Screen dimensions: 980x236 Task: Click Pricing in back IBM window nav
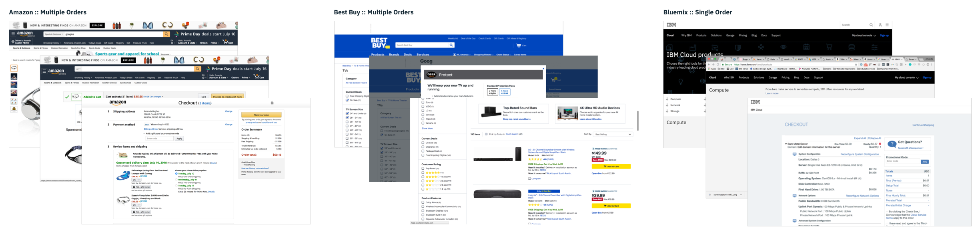point(743,36)
